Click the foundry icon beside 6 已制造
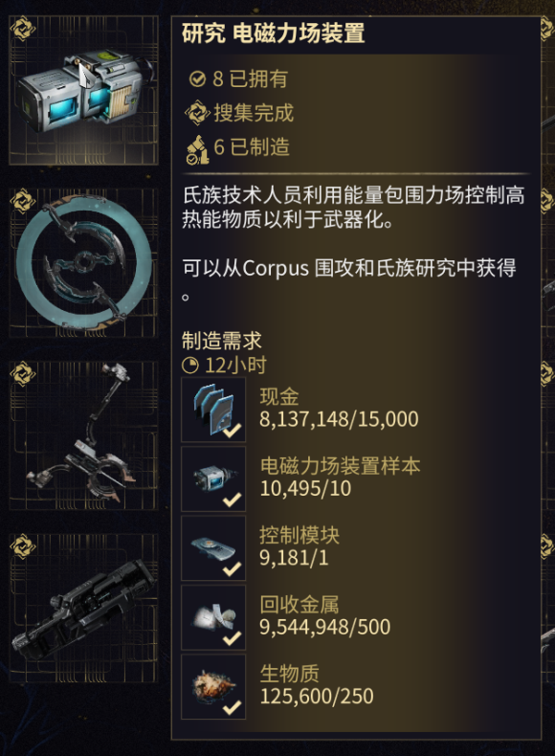Viewport: 555px width, 756px height. (x=197, y=149)
